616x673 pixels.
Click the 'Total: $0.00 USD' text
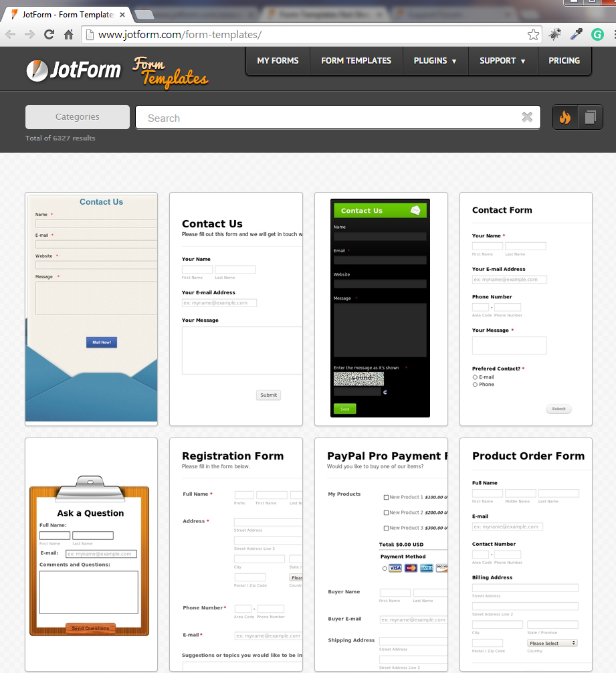point(401,545)
